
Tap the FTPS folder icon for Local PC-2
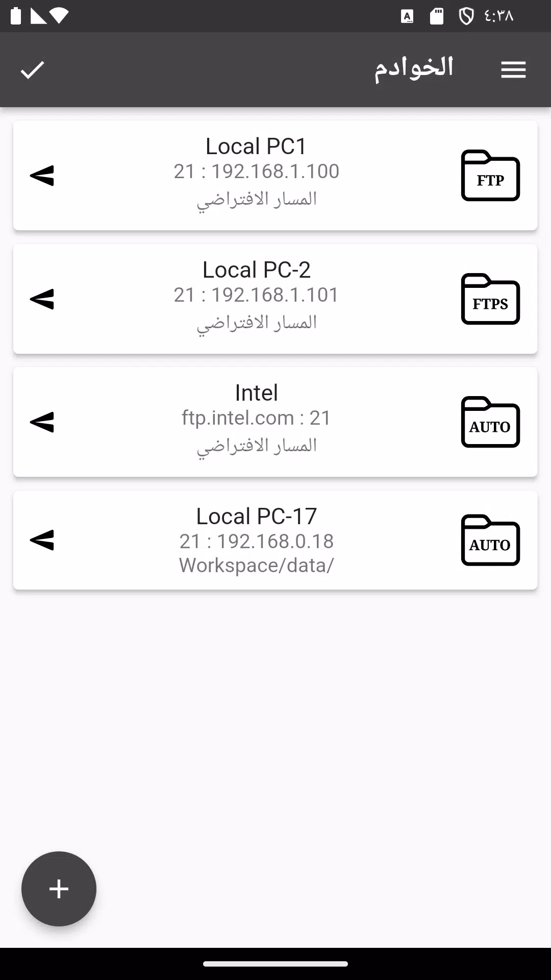[490, 299]
